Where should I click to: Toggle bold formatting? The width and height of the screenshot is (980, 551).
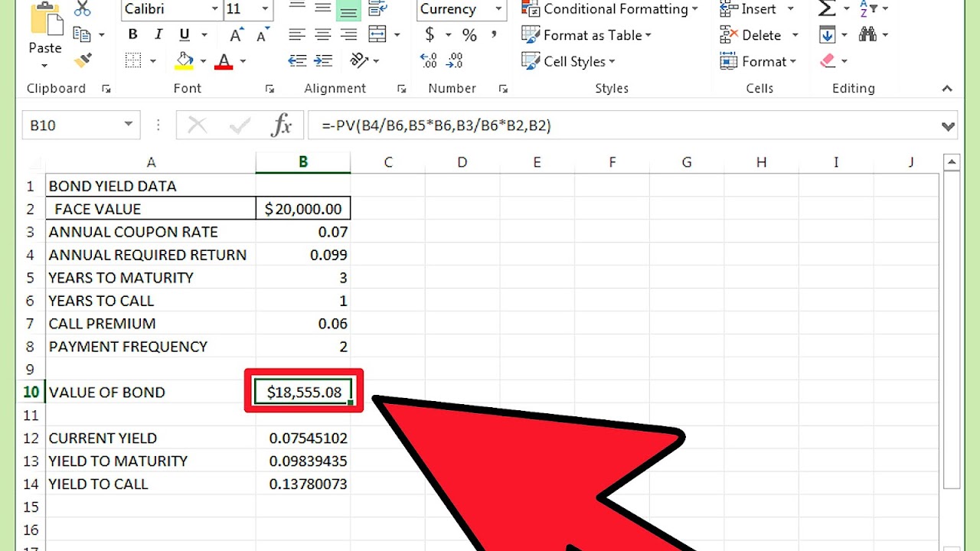point(132,34)
